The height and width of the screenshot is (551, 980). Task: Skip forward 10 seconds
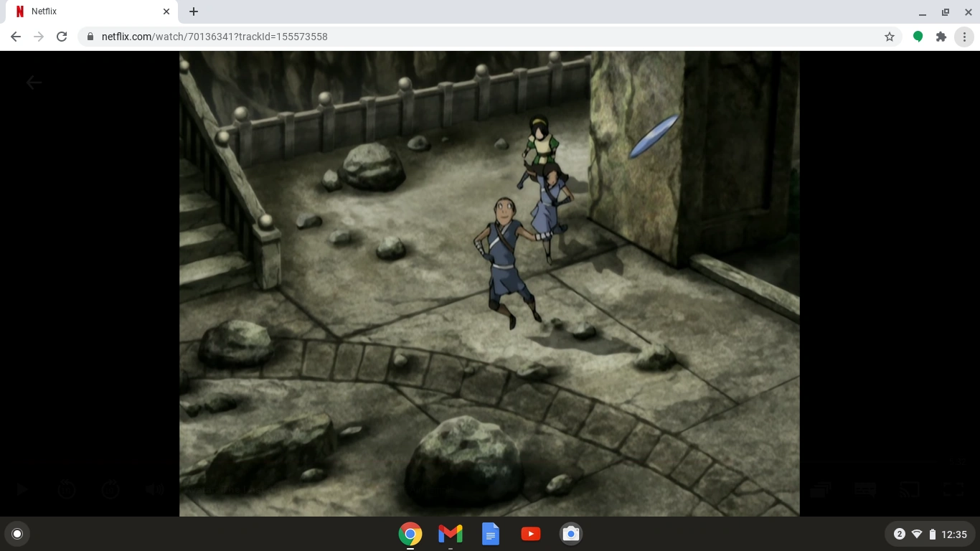[x=110, y=489]
